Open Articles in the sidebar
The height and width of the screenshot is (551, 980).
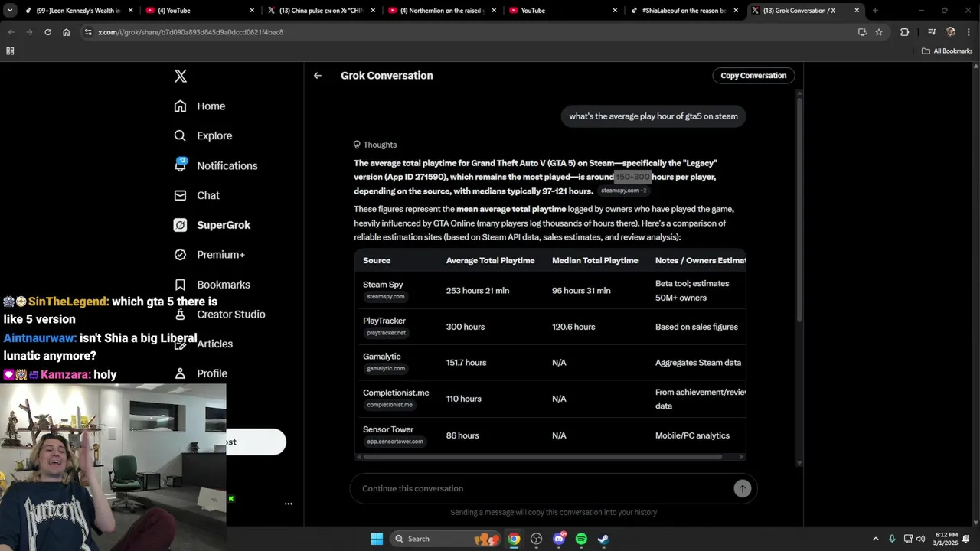(x=203, y=344)
